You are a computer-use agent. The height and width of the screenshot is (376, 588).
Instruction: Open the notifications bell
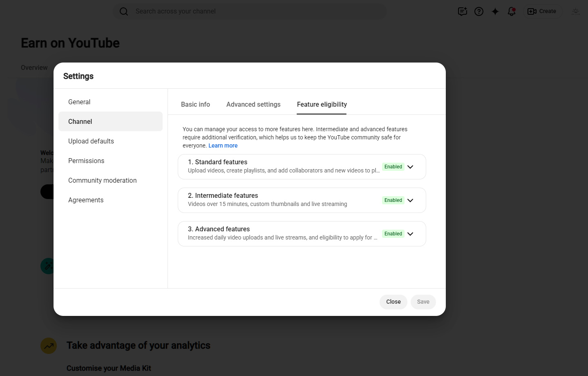(511, 11)
